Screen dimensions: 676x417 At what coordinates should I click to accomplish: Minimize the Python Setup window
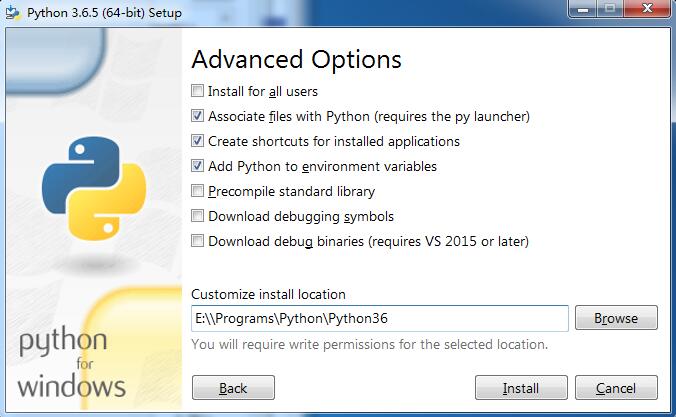point(582,8)
